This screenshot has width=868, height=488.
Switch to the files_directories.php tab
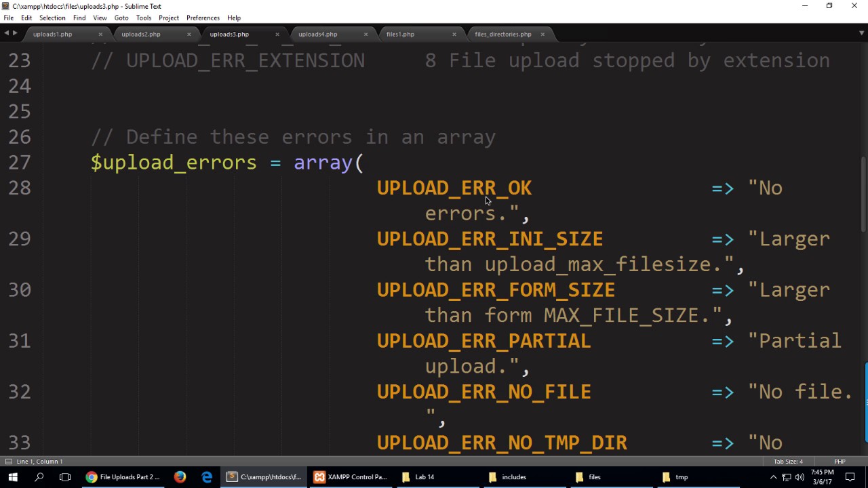click(x=503, y=34)
